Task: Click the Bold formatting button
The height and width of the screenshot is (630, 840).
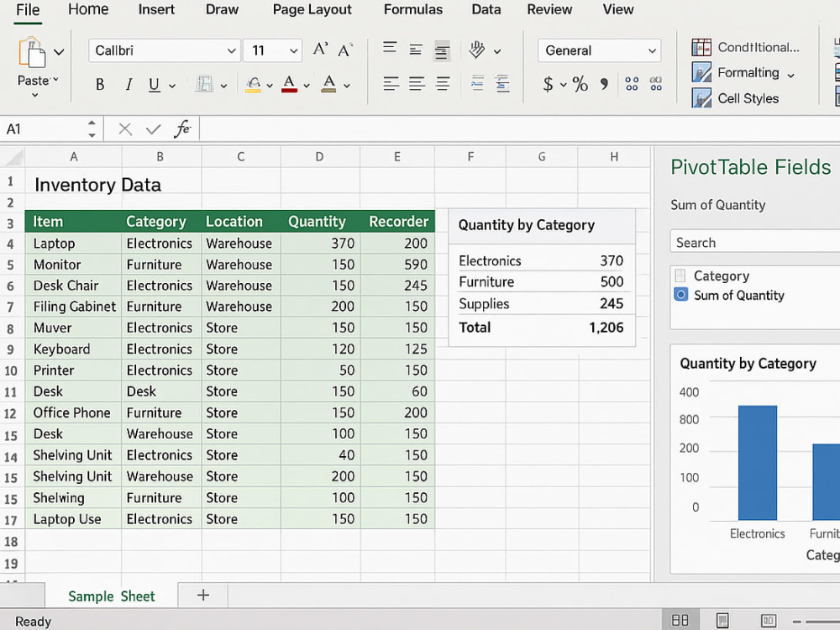Action: click(x=100, y=85)
